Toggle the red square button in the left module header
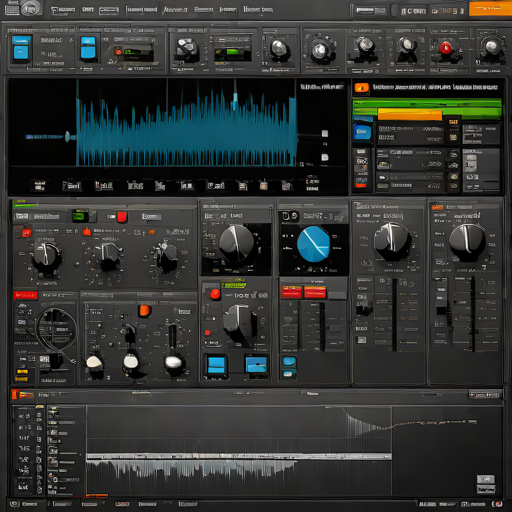Image resolution: width=512 pixels, height=512 pixels. (122, 217)
